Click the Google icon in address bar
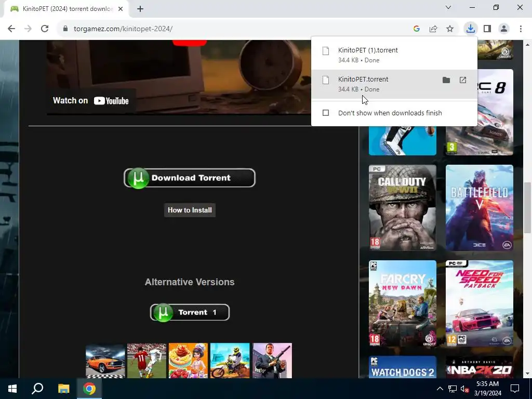This screenshot has height=399, width=532. (417, 29)
